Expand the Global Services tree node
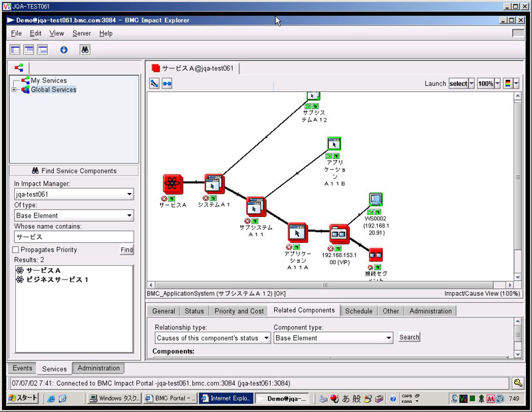This screenshot has height=412, width=532. tap(14, 90)
